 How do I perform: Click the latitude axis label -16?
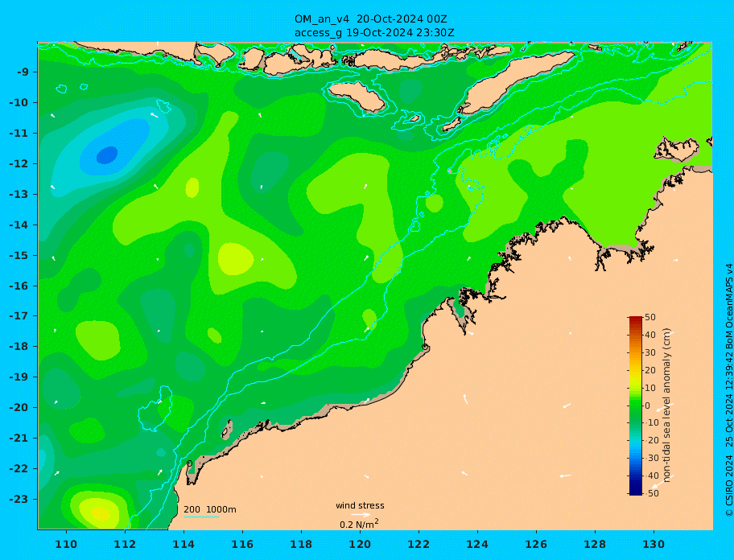20,286
